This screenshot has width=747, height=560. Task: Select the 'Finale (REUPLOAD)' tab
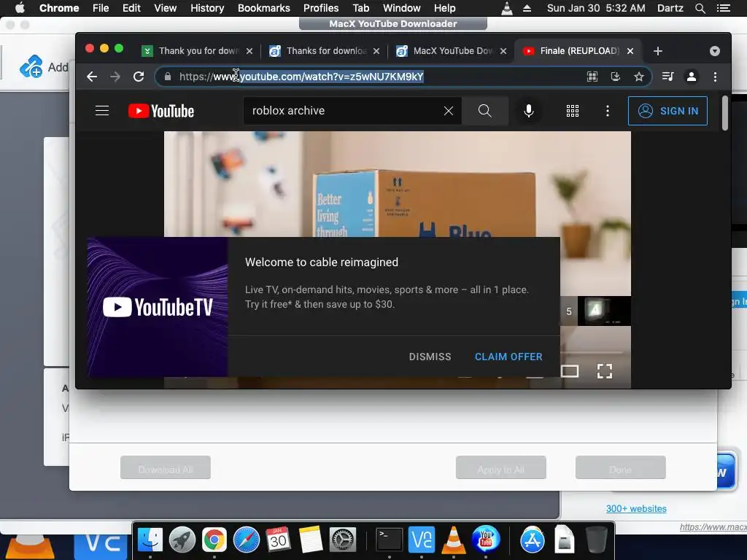(578, 51)
